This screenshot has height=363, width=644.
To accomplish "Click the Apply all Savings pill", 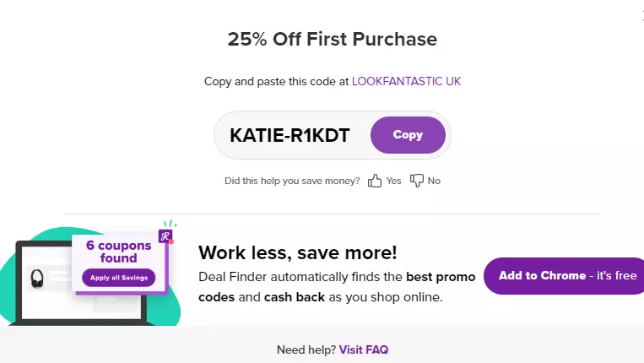I will 119,278.
